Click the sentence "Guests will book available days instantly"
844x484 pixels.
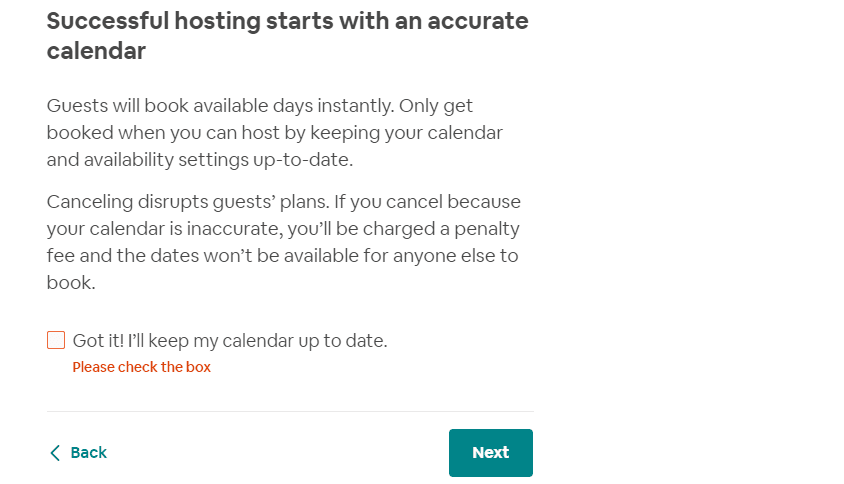coord(220,106)
